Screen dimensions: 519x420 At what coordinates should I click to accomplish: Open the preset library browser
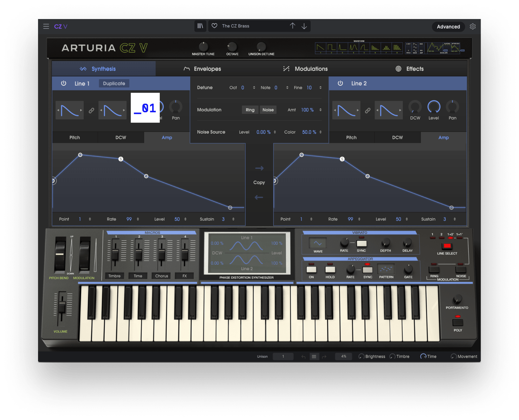click(200, 26)
